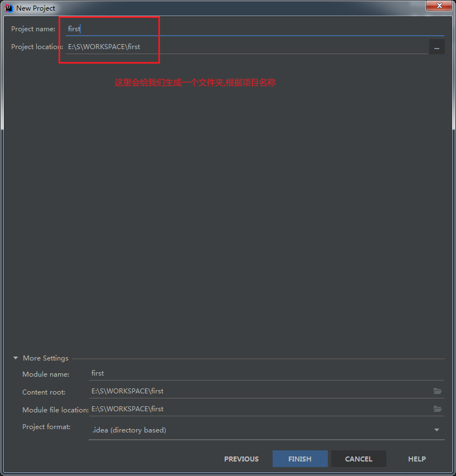The height and width of the screenshot is (476, 456).
Task: Click the Project name input field
Action: coord(255,29)
